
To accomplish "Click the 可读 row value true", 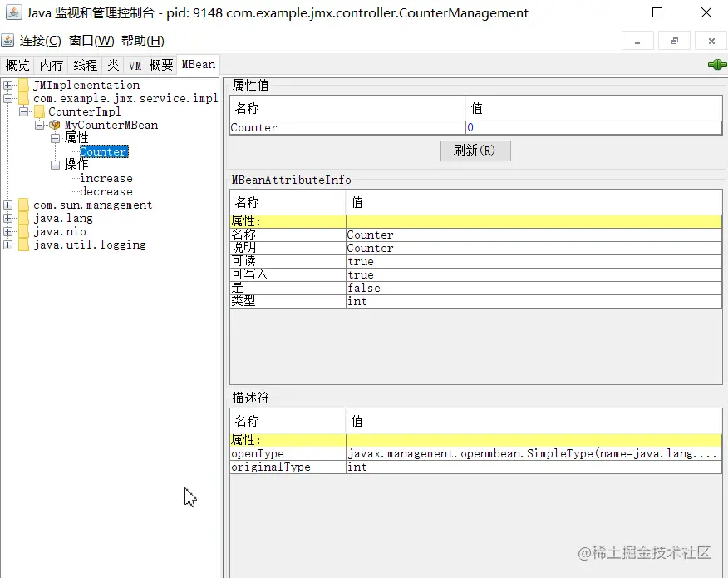I will pos(534,262).
